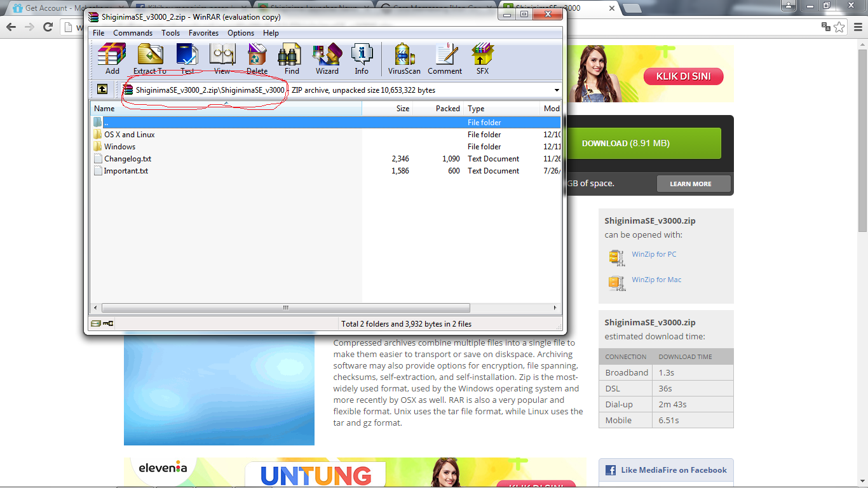868x488 pixels.
Task: Click the Delete toolbar icon
Action: 257,59
